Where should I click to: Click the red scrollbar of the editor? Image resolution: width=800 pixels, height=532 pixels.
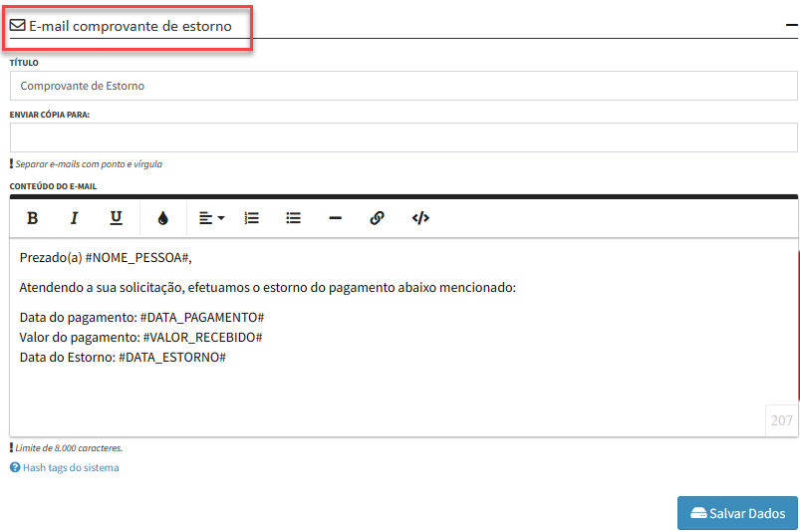pos(798,319)
